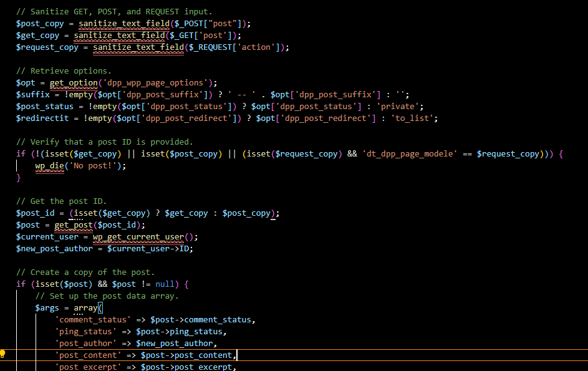Click the wp_die function call
This screenshot has width=588, height=371.
click(49, 166)
